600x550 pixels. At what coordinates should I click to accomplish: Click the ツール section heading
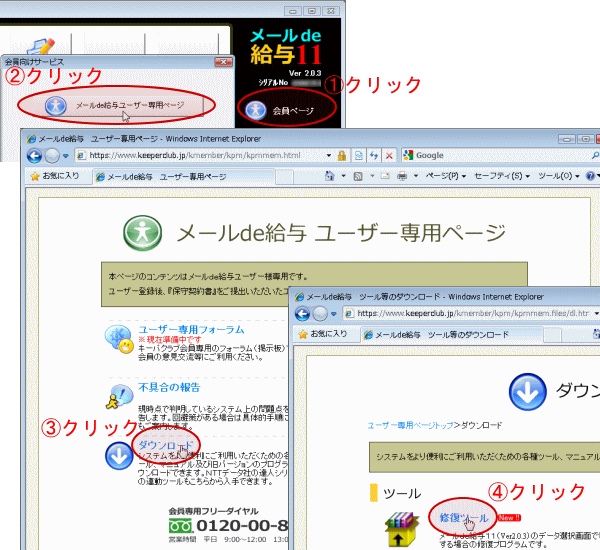click(402, 493)
